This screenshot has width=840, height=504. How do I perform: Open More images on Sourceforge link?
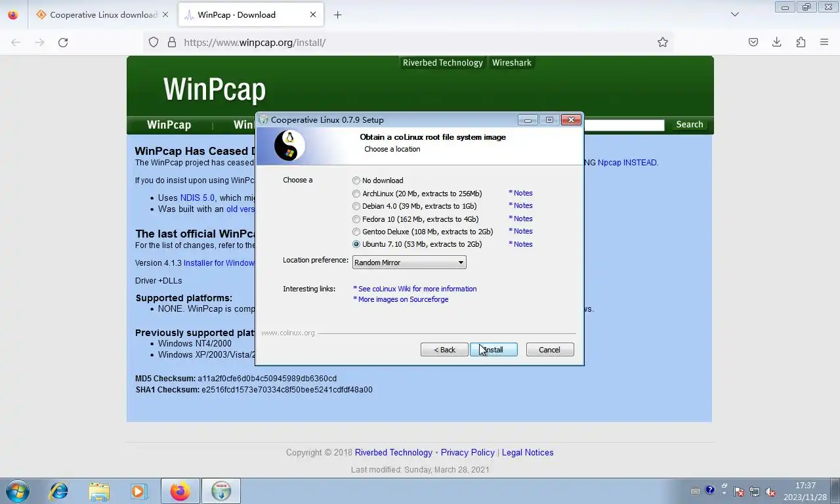click(x=401, y=299)
